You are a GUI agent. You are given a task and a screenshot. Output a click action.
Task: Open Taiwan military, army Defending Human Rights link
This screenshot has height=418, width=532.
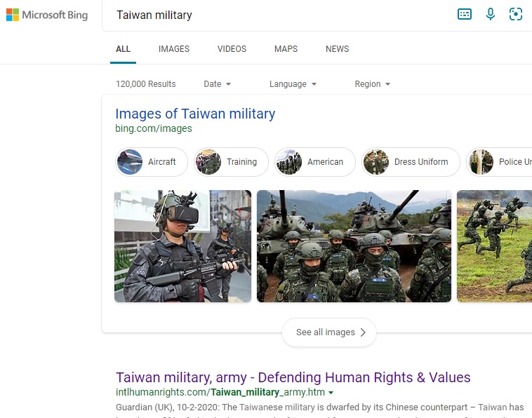(293, 377)
